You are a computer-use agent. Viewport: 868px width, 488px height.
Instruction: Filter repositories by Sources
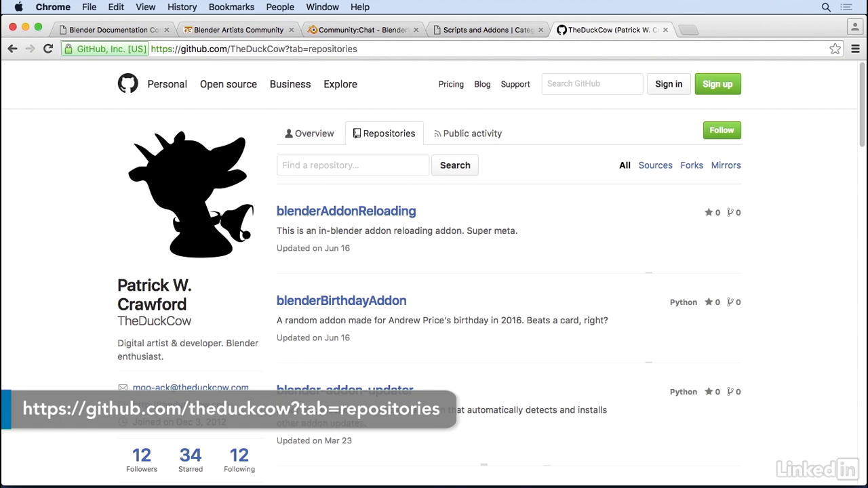(x=655, y=165)
